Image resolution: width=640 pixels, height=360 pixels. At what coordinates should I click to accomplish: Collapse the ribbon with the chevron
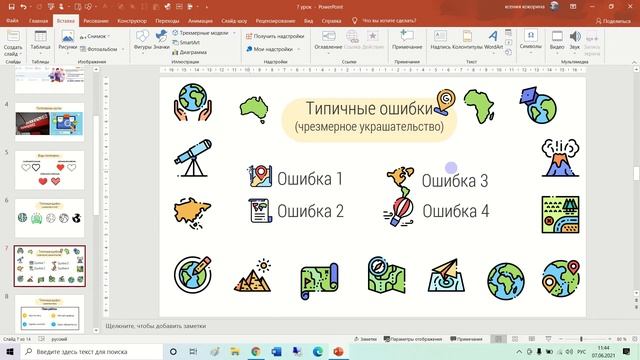635,62
